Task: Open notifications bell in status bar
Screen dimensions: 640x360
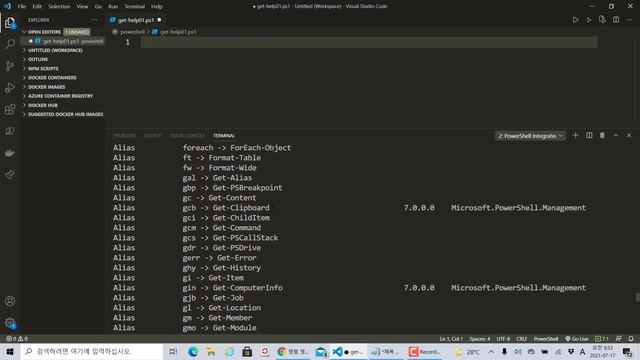Action: (631, 339)
